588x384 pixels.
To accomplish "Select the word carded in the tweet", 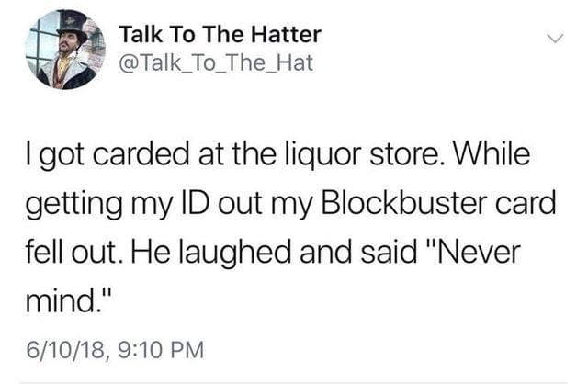I will tap(141, 154).
